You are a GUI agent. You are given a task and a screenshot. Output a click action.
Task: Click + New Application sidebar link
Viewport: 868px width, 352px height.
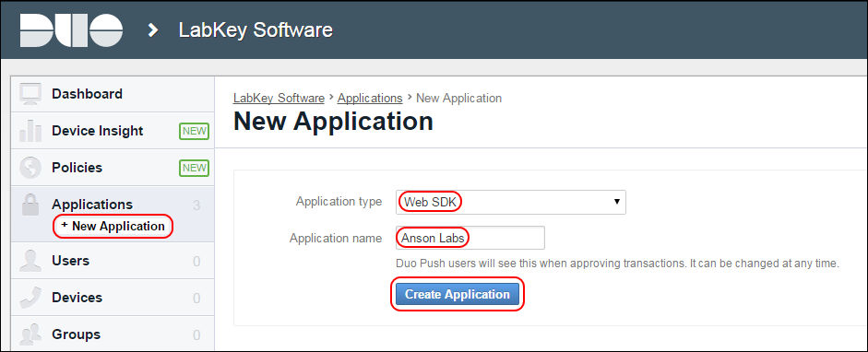pos(113,226)
